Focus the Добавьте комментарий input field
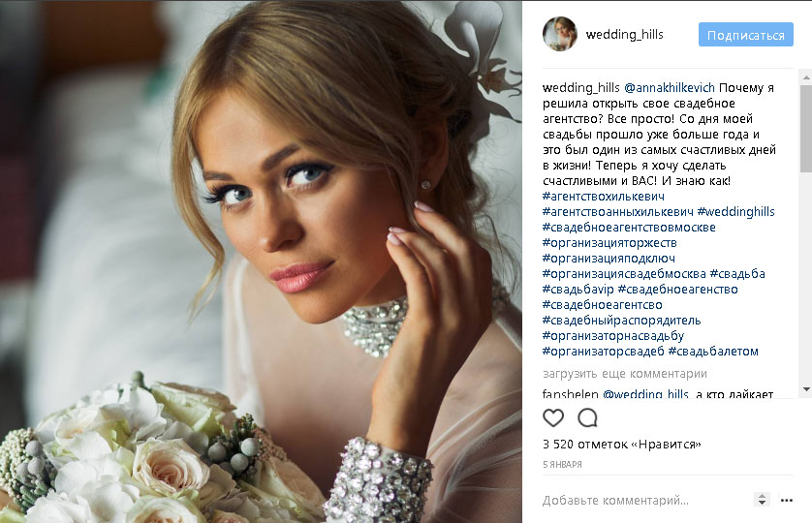This screenshot has height=523, width=812. [x=644, y=500]
